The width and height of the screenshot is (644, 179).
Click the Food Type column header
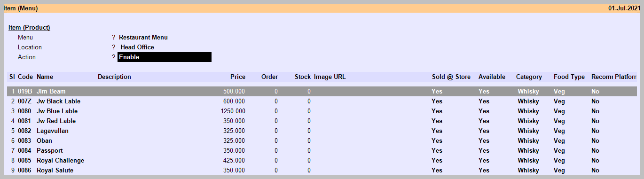[569, 77]
